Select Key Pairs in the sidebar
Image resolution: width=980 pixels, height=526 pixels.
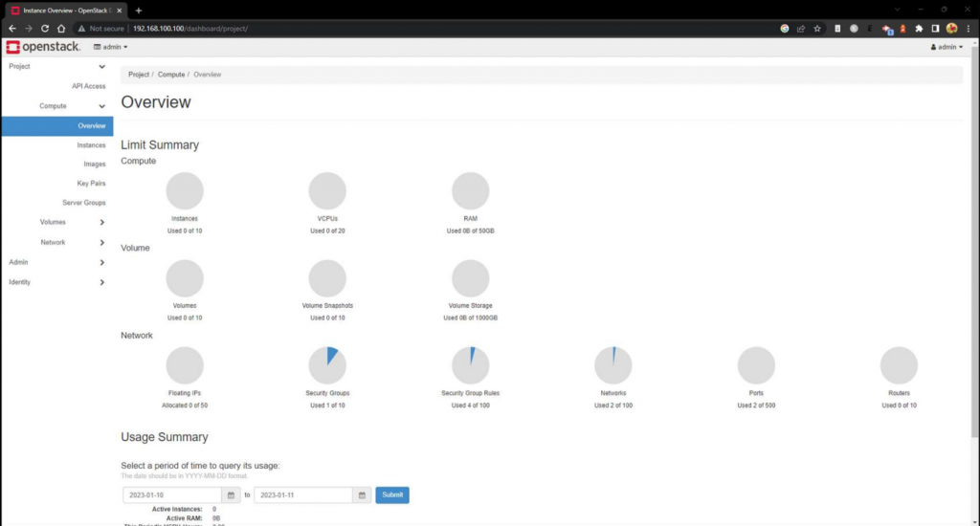91,184
